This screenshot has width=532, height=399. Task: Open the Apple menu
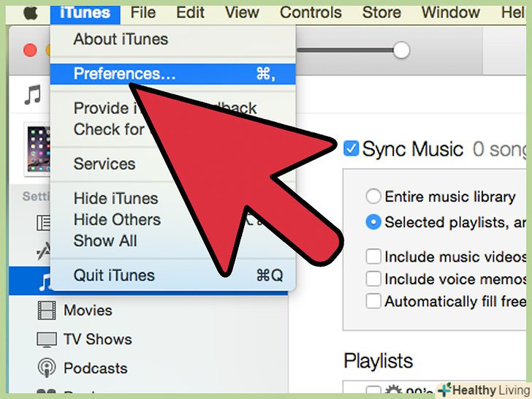(31, 13)
